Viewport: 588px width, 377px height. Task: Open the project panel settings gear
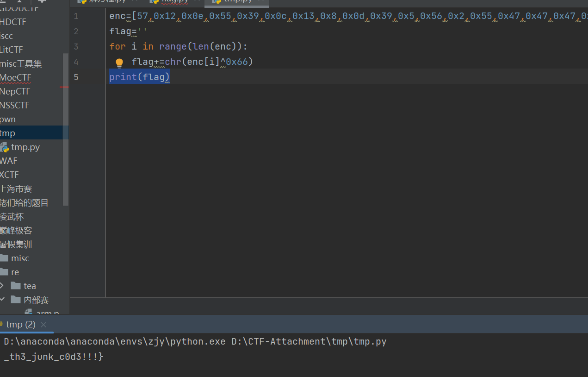(x=42, y=1)
